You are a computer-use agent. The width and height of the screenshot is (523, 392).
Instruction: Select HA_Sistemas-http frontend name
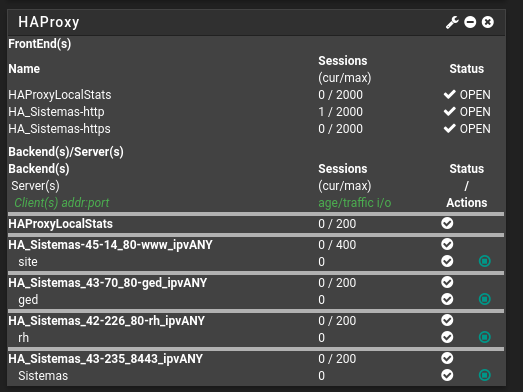click(x=56, y=112)
